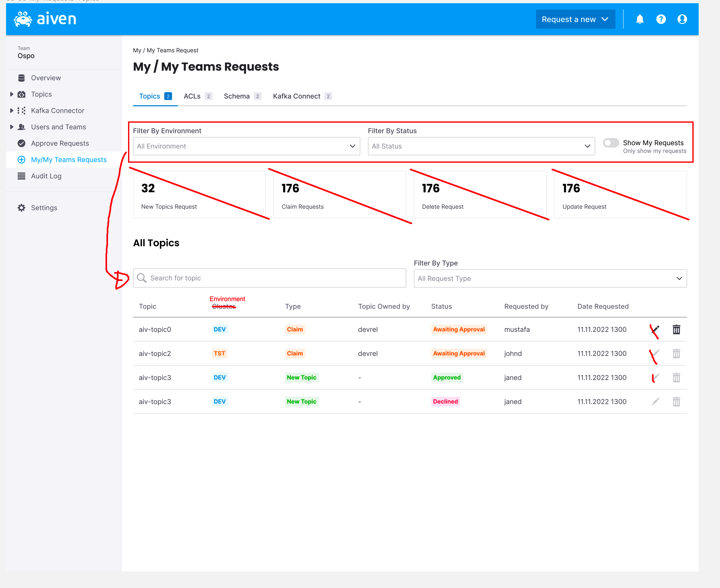Image resolution: width=720 pixels, height=588 pixels.
Task: Open the Filter By Environment dropdown
Action: click(x=246, y=146)
